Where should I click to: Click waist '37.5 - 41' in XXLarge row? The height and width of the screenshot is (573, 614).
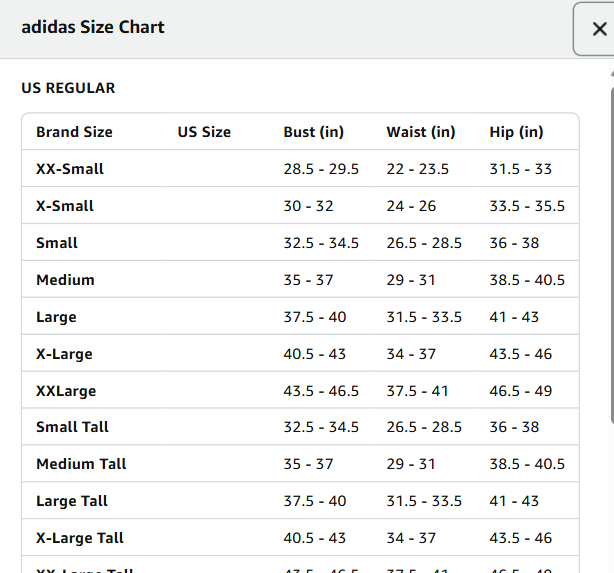(x=417, y=391)
